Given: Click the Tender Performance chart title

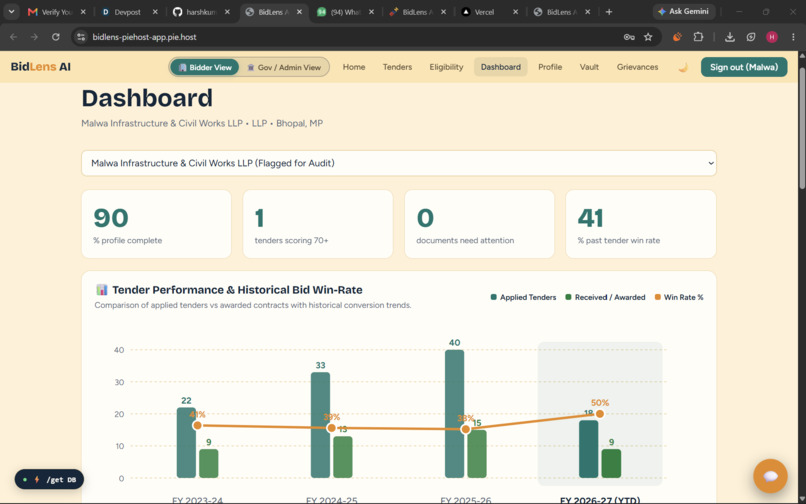Looking at the screenshot, I should [237, 290].
